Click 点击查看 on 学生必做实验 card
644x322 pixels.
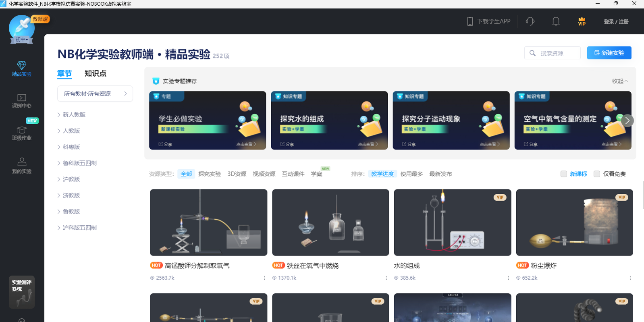[x=246, y=144]
